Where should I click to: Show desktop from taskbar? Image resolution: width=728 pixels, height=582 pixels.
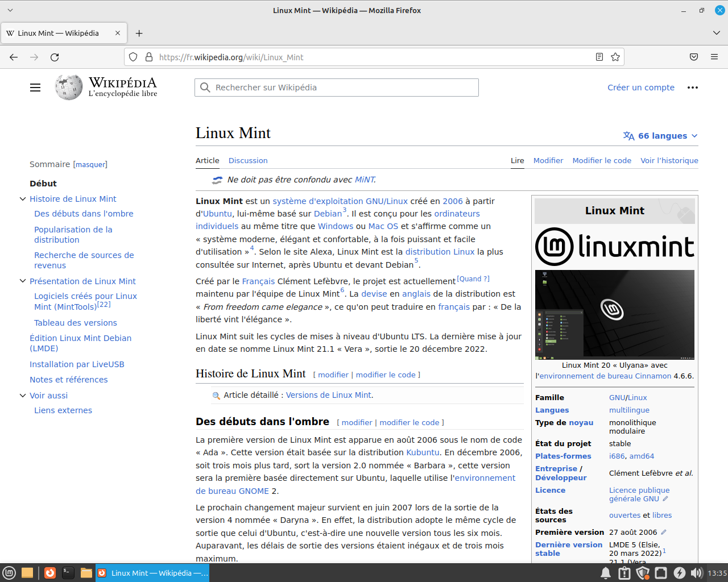tap(27, 573)
